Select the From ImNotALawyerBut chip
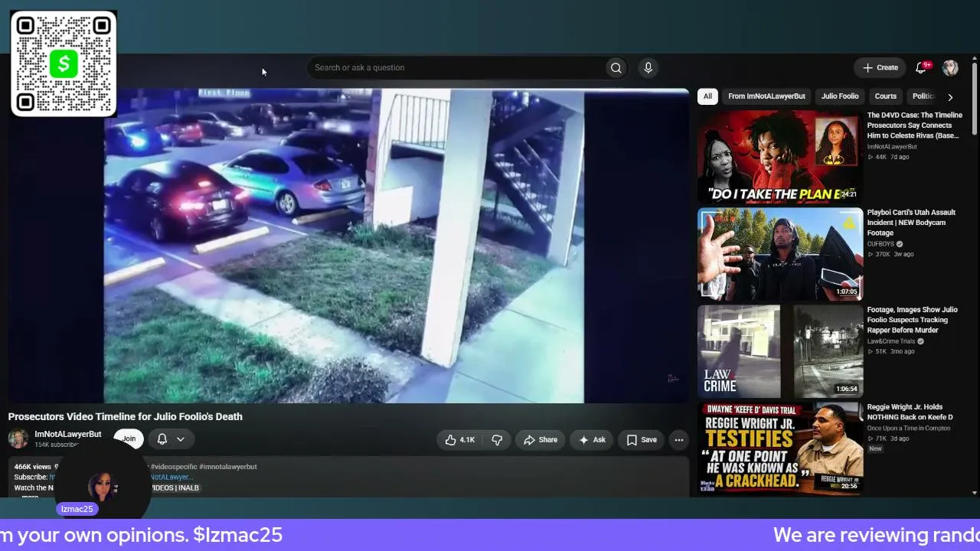This screenshot has width=980, height=551. click(x=766, y=96)
